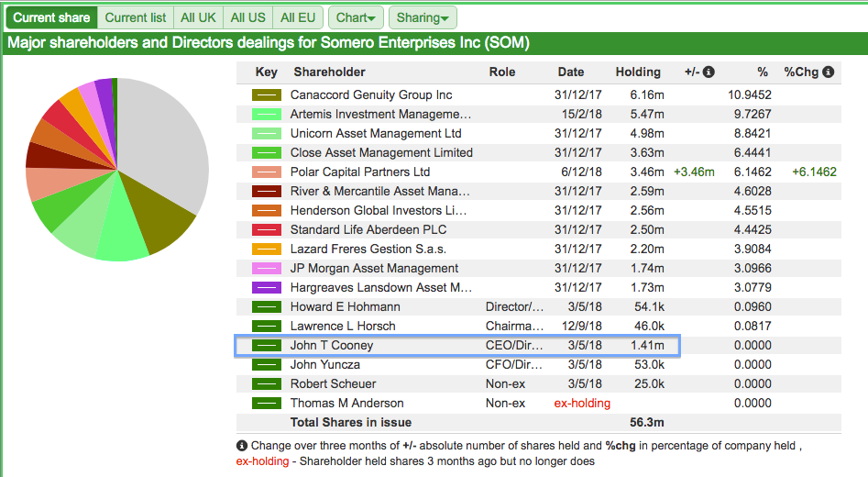868x477 pixels.
Task: Select director Robert Scheuer
Action: [333, 384]
